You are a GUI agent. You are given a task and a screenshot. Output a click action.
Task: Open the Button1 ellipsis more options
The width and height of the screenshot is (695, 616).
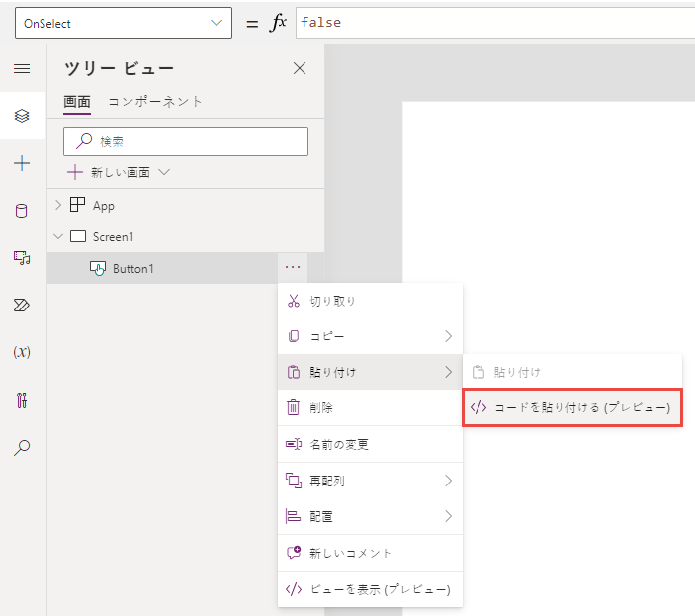[293, 267]
